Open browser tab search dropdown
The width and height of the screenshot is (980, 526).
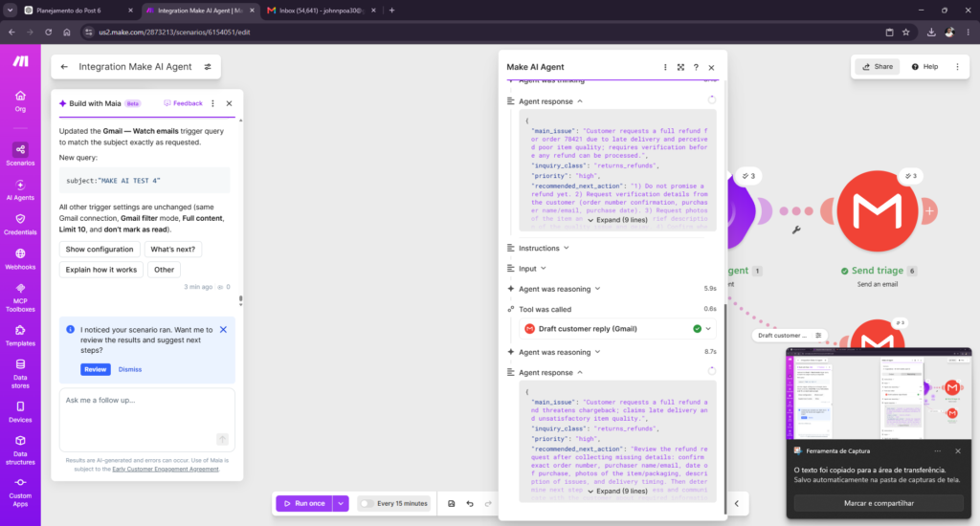pyautogui.click(x=10, y=11)
